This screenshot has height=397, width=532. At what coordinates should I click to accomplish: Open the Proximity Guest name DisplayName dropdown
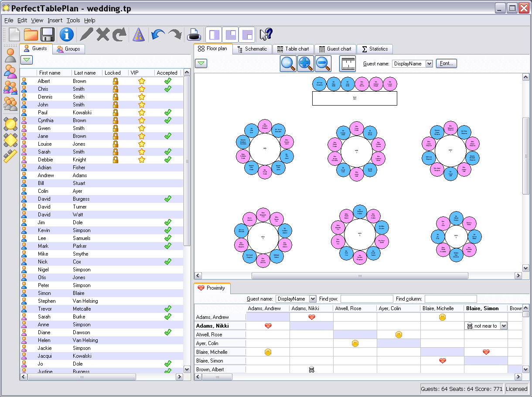pyautogui.click(x=313, y=299)
